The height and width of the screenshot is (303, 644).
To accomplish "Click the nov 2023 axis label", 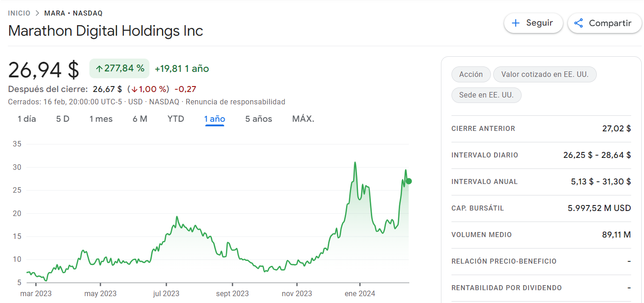I will coord(297,293).
